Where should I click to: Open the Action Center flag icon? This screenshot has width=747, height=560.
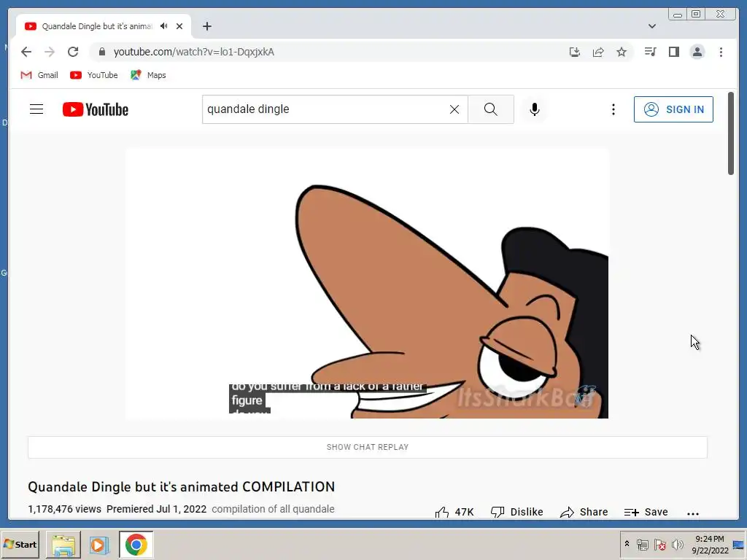tap(659, 545)
